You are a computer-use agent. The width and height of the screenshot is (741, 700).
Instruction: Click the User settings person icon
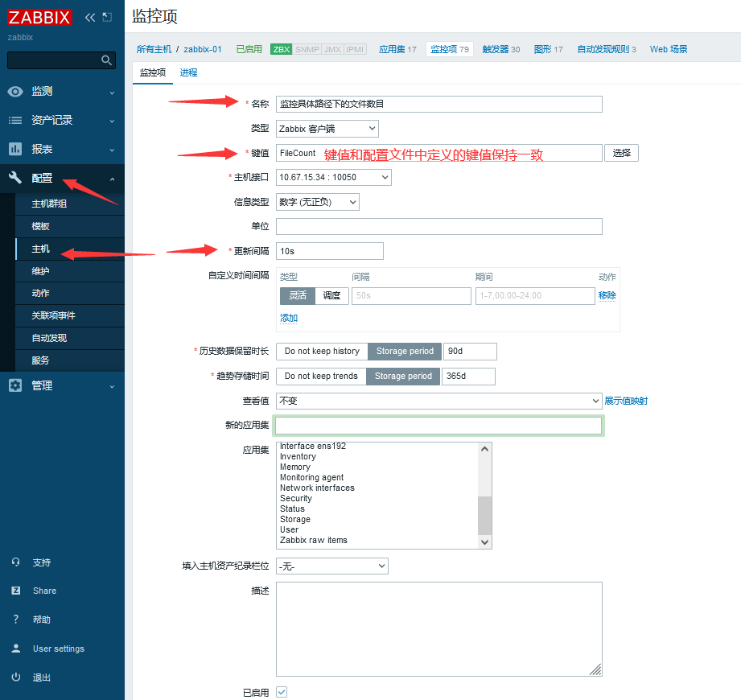click(x=15, y=648)
